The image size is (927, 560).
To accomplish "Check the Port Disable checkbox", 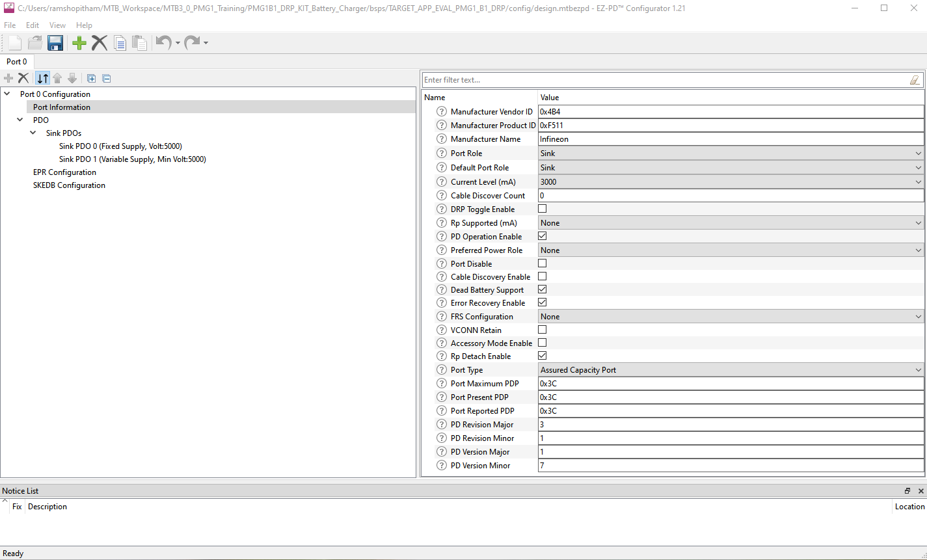I will click(x=543, y=263).
